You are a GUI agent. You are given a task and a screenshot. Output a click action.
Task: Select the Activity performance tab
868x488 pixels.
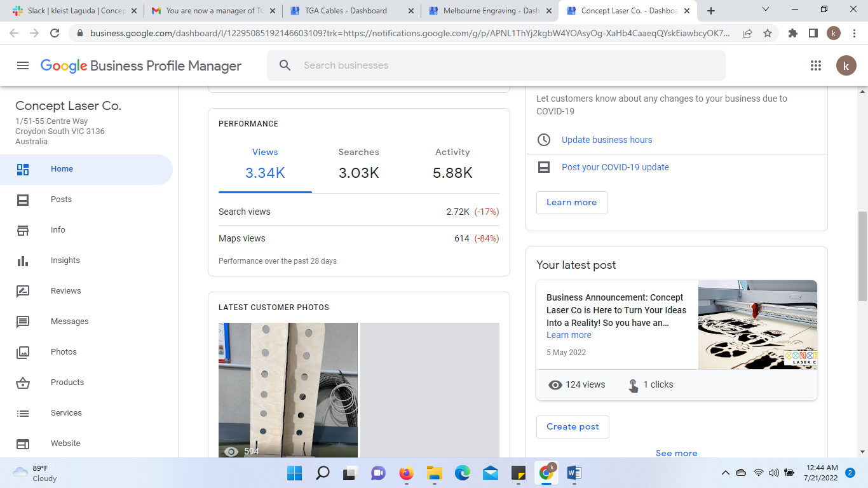tap(452, 164)
